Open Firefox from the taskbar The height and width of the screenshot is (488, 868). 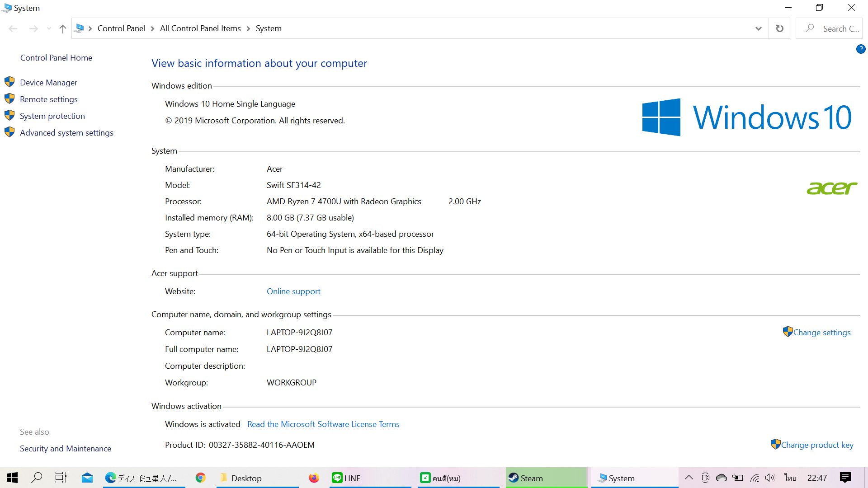314,478
